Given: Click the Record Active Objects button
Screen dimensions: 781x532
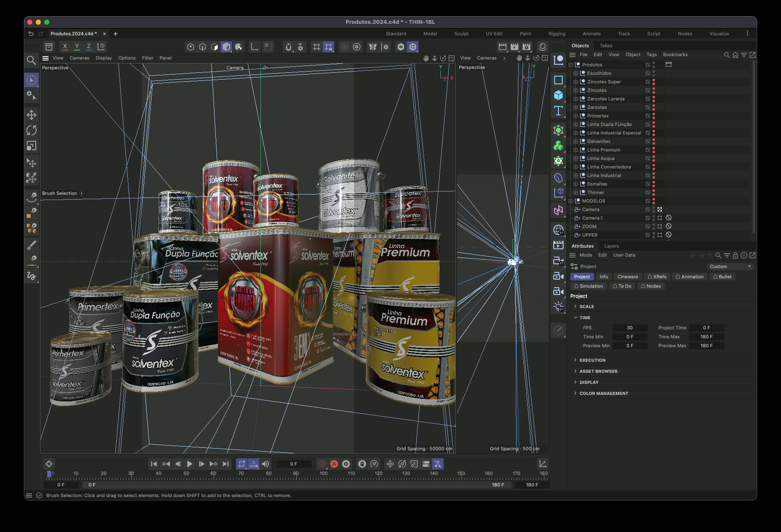Looking at the screenshot, I should [x=322, y=464].
